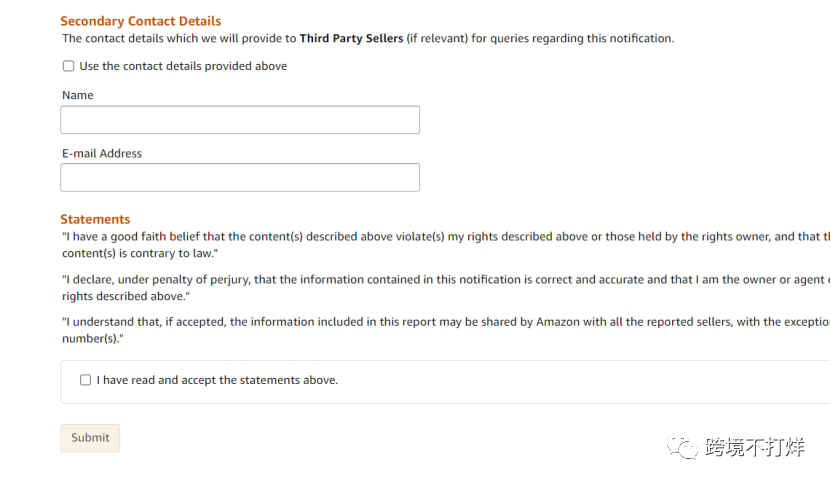This screenshot has width=831, height=483.
Task: Click the 'I understand that, if accepted' statement
Action: coord(440,322)
